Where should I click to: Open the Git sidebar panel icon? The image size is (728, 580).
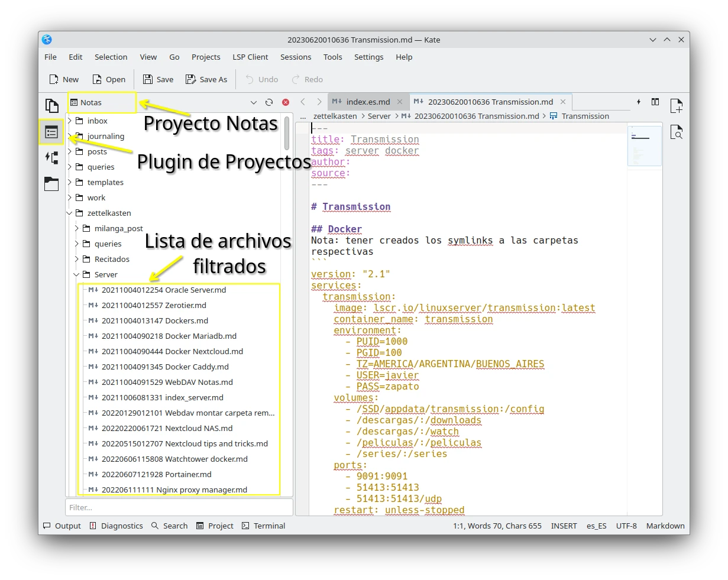[x=52, y=158]
